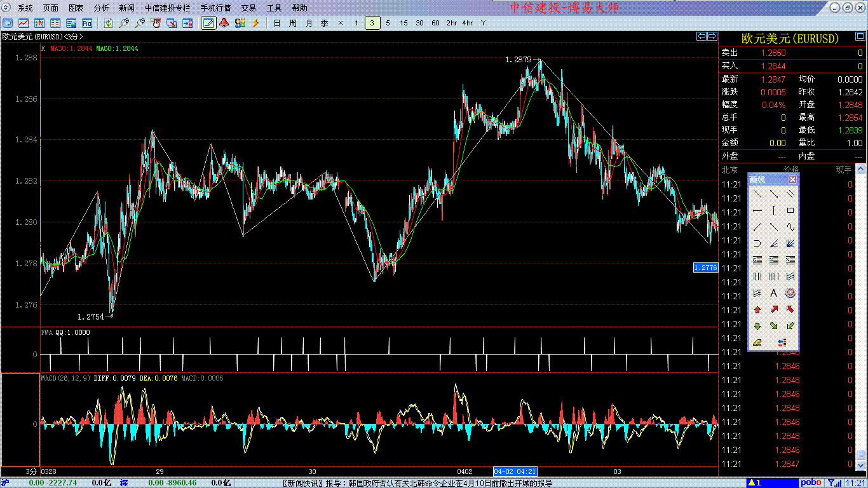Select the straight line drawing tool
Viewport: 868px width, 488px height.
tap(757, 194)
